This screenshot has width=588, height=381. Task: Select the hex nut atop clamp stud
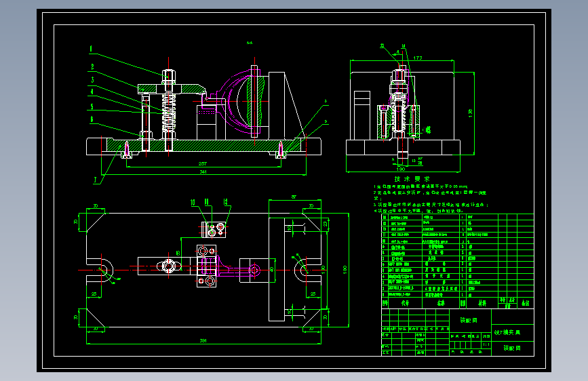click(x=169, y=76)
